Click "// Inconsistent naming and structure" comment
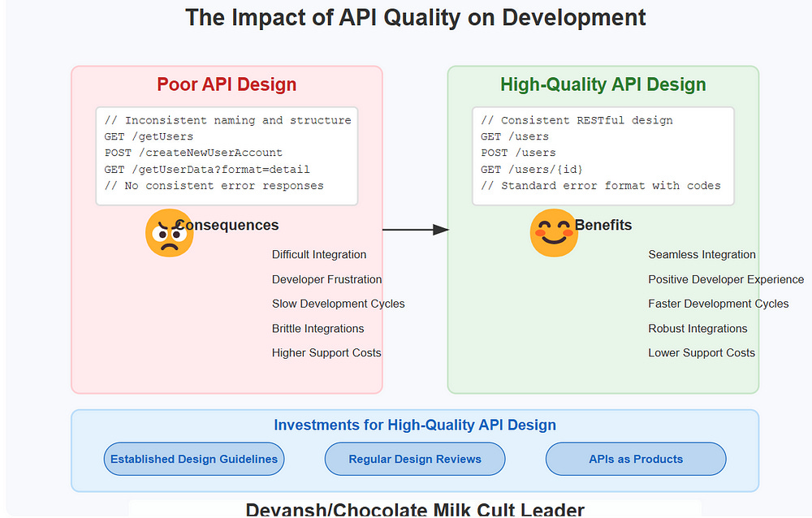The height and width of the screenshot is (518, 812). (x=228, y=120)
